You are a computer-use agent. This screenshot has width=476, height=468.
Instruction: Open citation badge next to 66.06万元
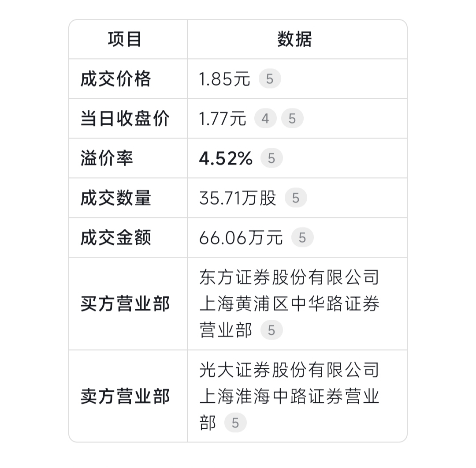[x=302, y=238]
